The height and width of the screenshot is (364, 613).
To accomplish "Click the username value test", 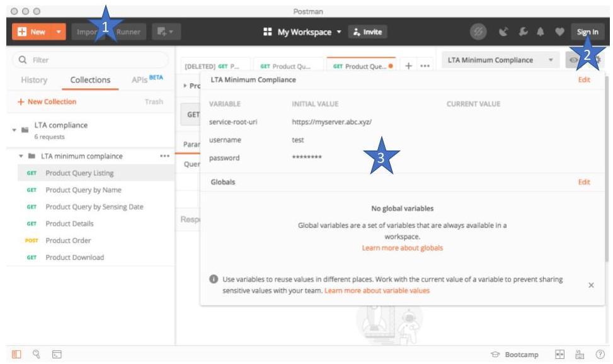I will (x=298, y=140).
